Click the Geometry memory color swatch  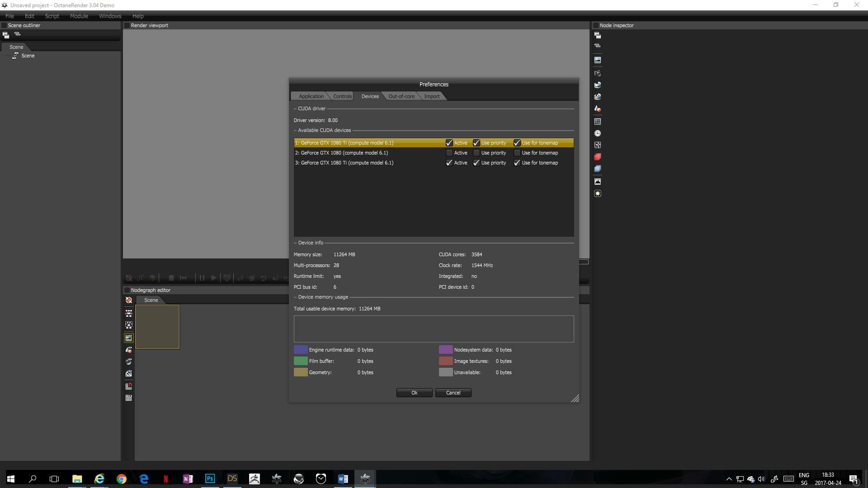tap(301, 372)
